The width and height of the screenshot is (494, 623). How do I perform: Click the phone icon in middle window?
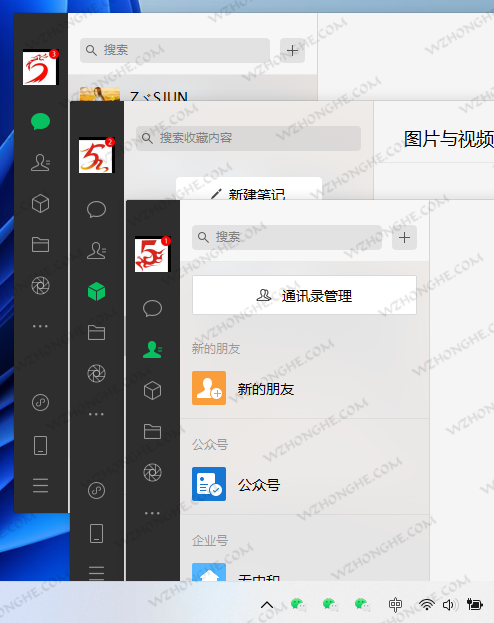click(97, 533)
